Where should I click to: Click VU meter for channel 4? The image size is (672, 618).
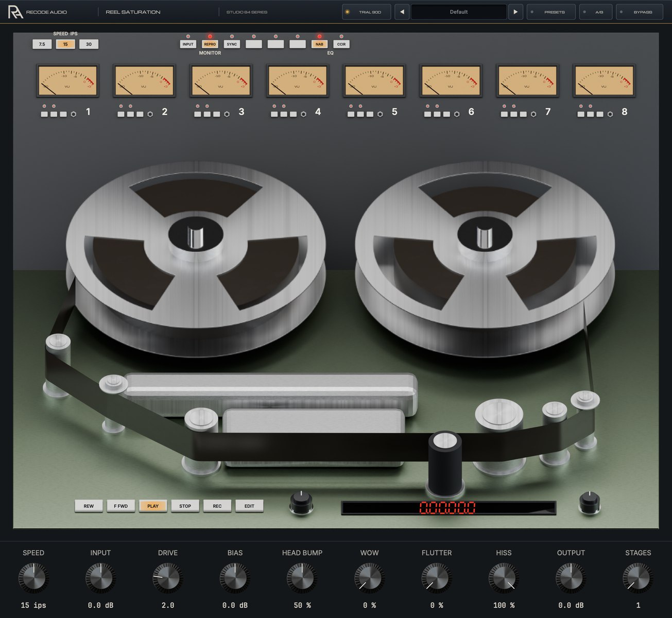pyautogui.click(x=297, y=81)
